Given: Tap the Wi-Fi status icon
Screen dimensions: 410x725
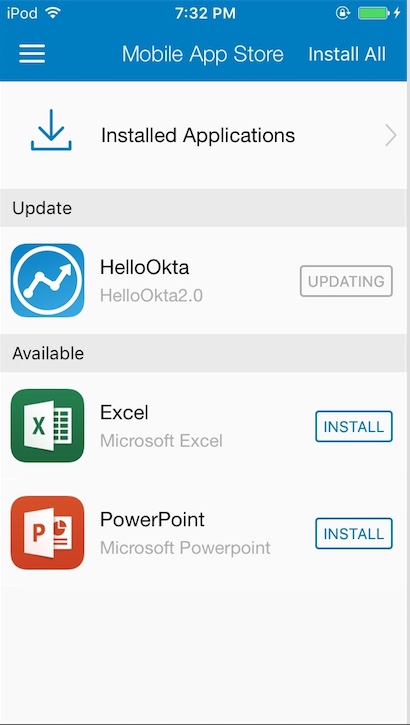Looking at the screenshot, I should 54,13.
